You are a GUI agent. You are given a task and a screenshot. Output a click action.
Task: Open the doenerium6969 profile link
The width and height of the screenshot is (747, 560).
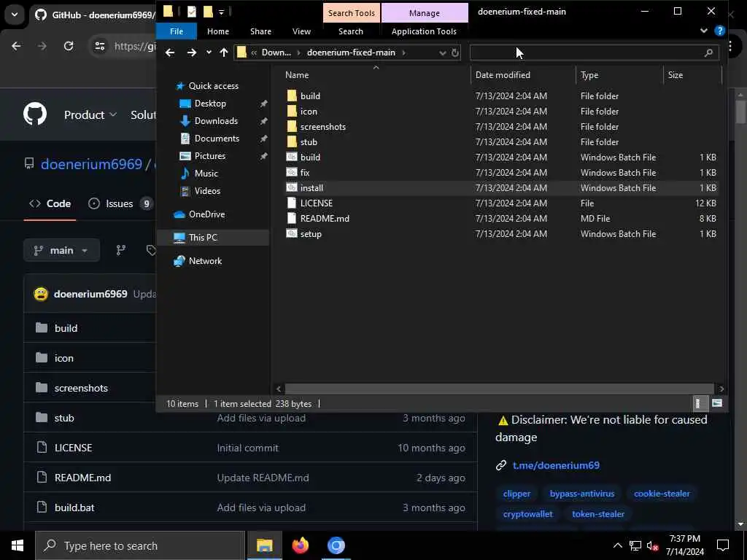click(91, 164)
